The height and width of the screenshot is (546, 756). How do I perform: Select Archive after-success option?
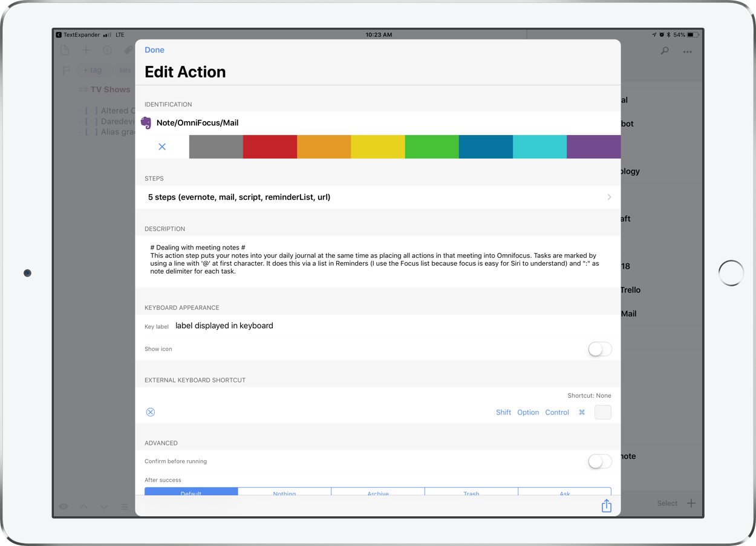coord(378,492)
